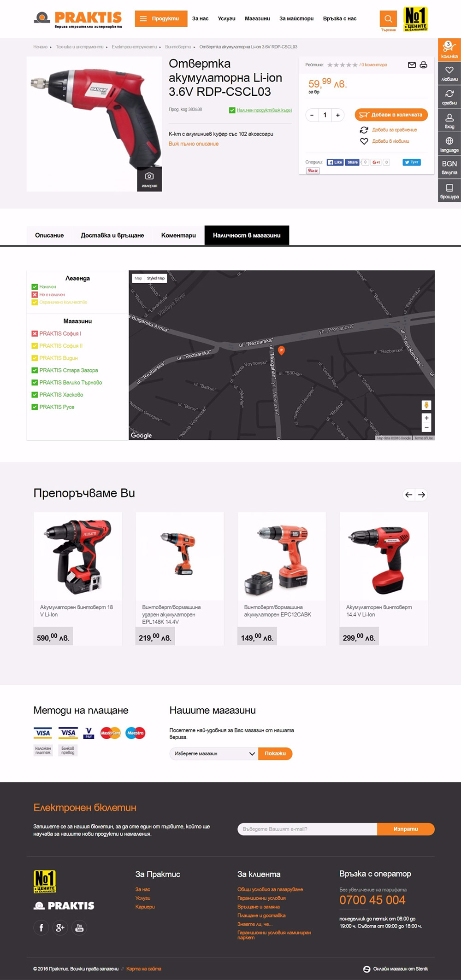Viewport: 461px width, 980px height.
Task: Zoom out on the map
Action: [x=426, y=427]
